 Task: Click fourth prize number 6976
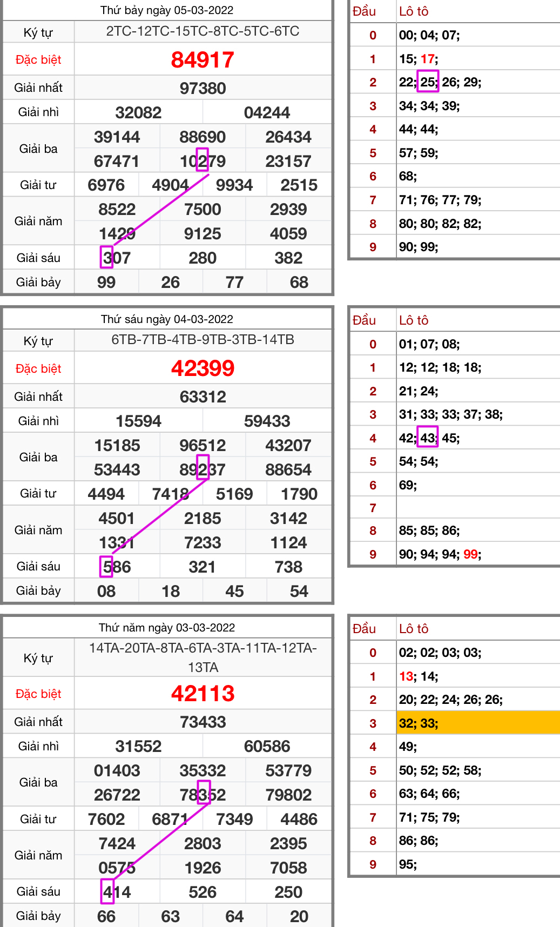click(106, 185)
